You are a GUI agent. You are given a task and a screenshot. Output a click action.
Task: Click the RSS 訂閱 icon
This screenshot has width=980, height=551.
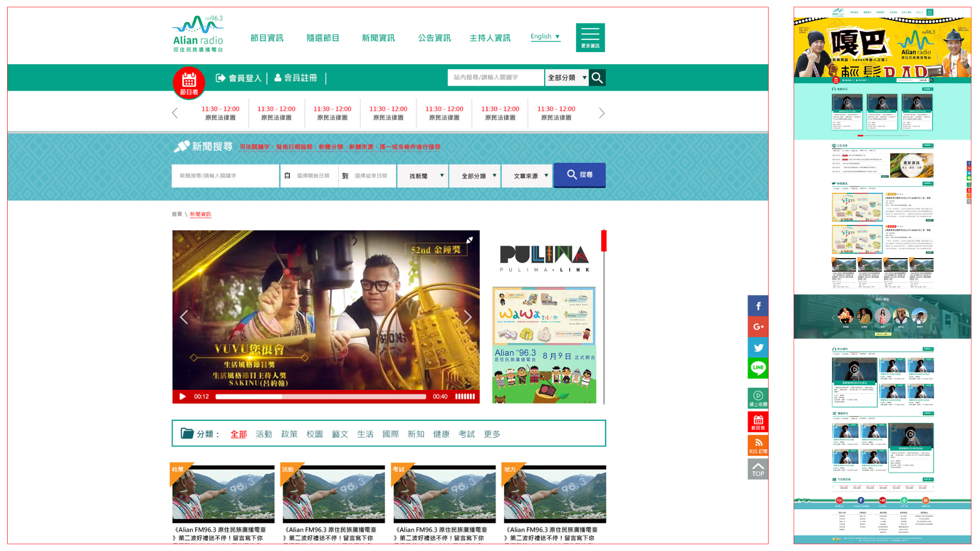758,445
